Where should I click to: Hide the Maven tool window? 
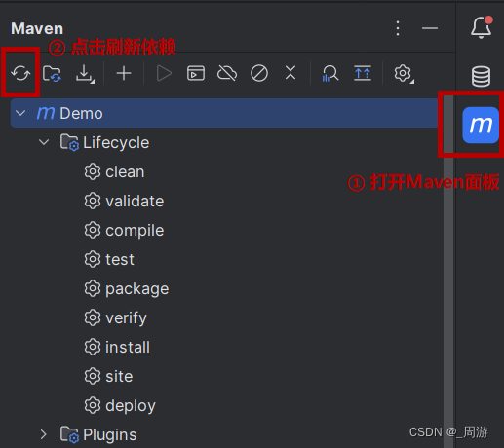coord(430,28)
